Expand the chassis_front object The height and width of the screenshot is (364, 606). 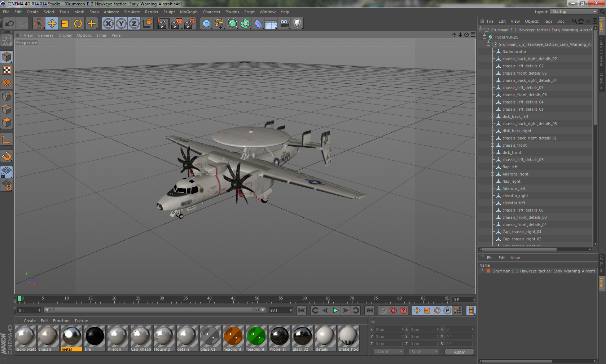(x=493, y=145)
